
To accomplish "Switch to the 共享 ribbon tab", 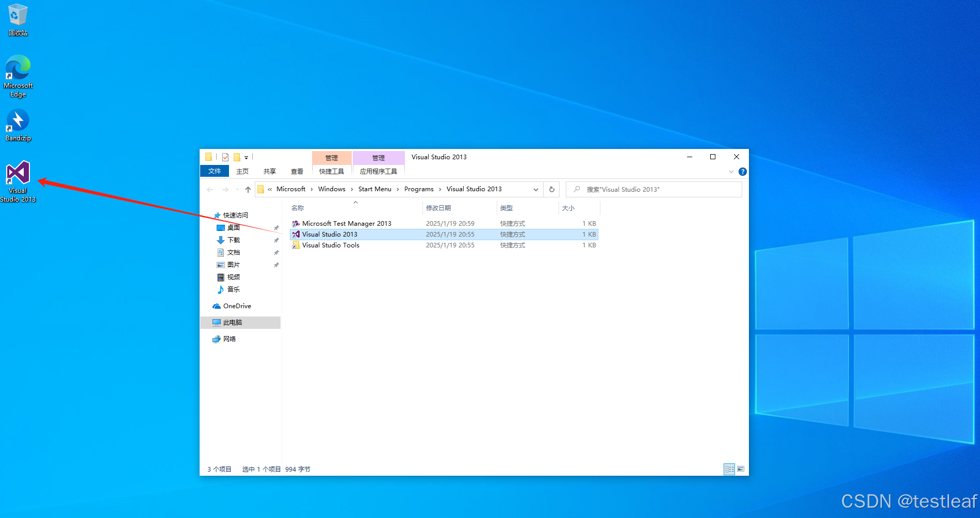I will pos(270,171).
